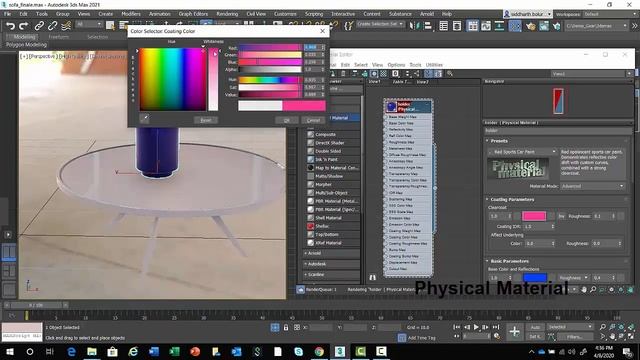Pick the Select Object tool icon
This screenshot has width=640, height=360.
[110, 26]
